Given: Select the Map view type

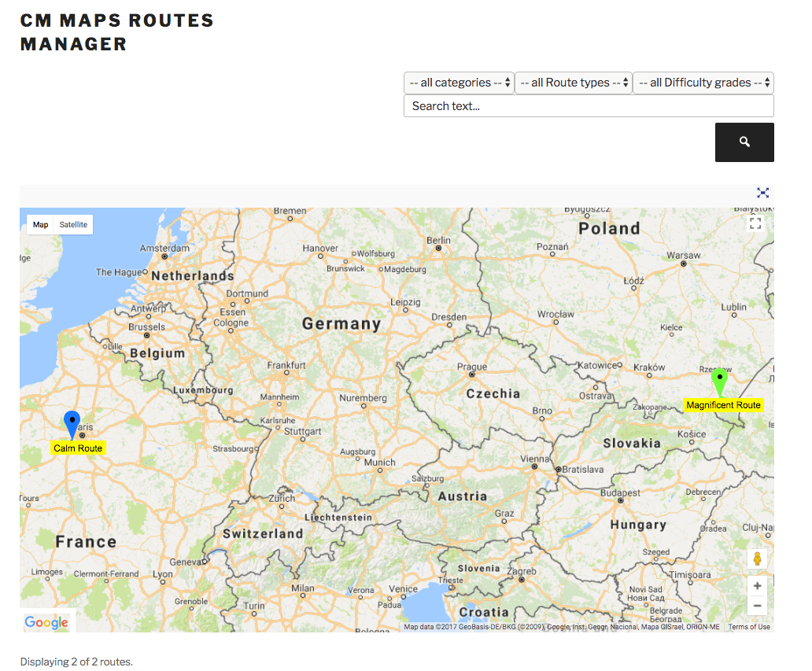Looking at the screenshot, I should click(x=40, y=225).
